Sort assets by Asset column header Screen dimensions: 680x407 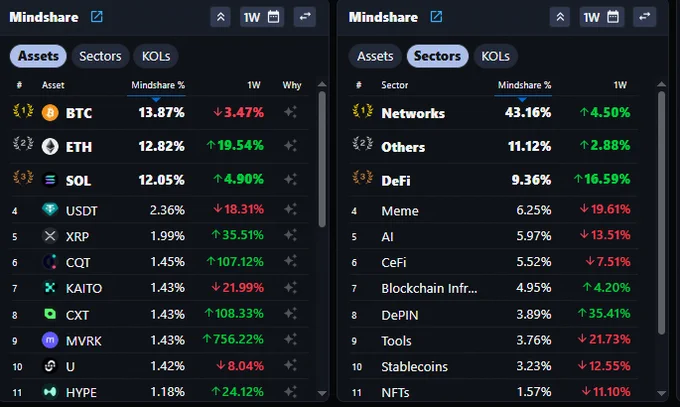[53, 85]
